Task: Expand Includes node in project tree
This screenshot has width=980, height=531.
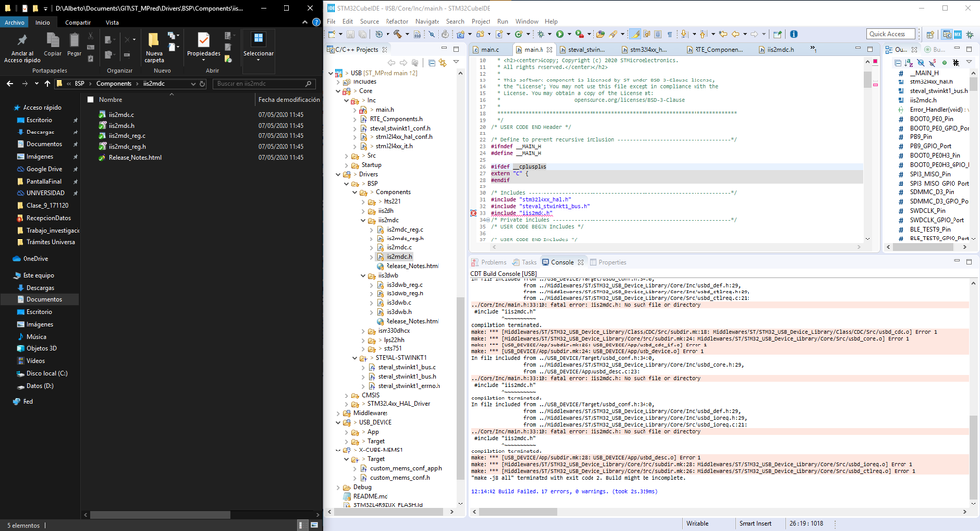Action: [338, 81]
